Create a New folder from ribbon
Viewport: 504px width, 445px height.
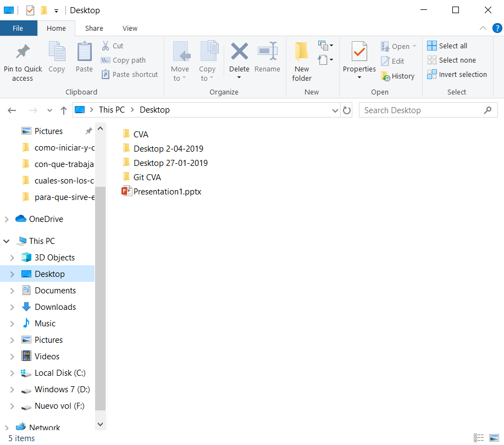point(302,61)
